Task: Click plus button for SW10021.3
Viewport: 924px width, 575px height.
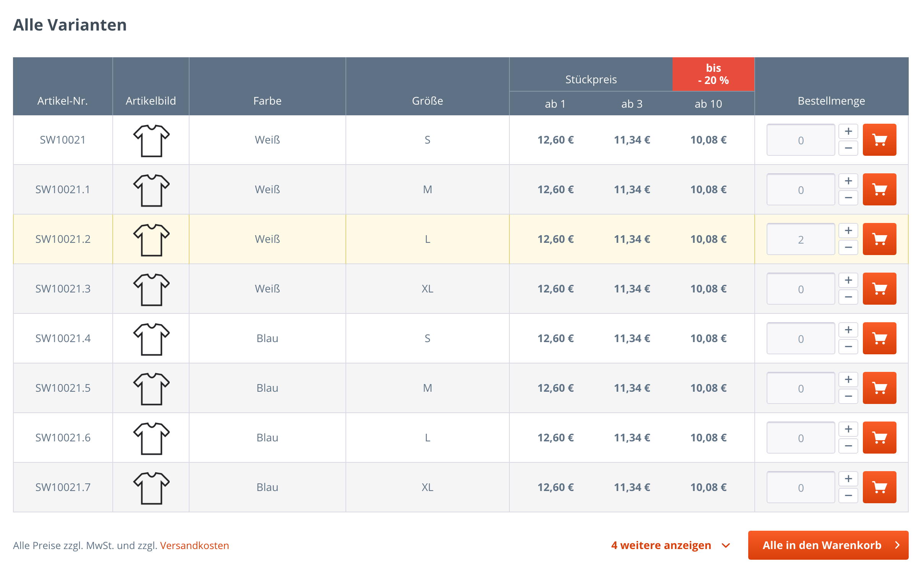Action: (x=848, y=280)
